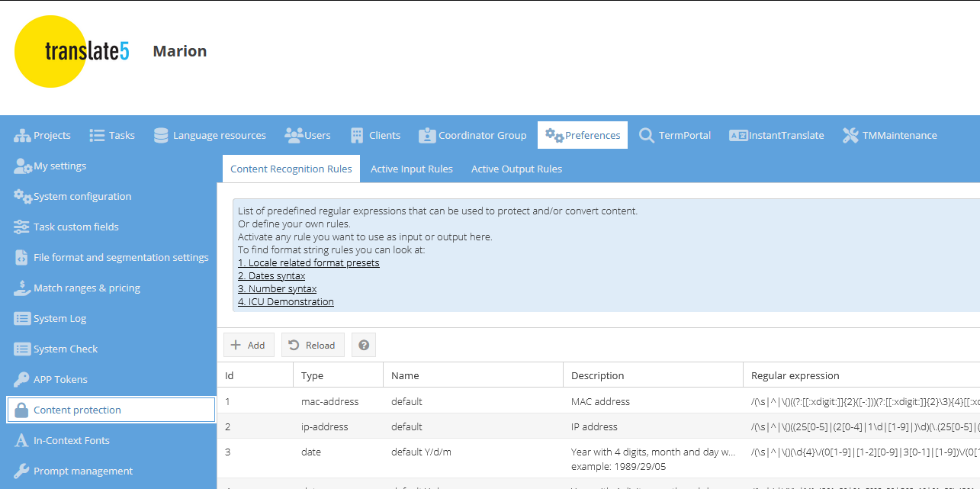Select the mac-address type cell

tap(338, 401)
